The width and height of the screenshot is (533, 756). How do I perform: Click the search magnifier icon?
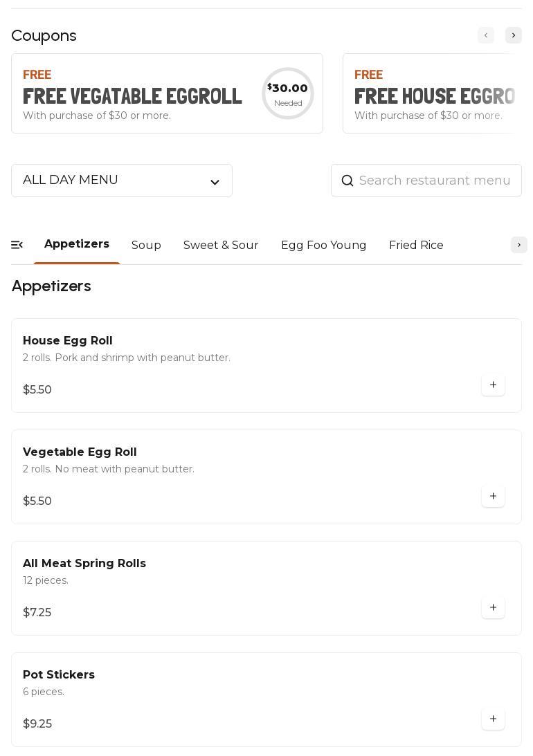(x=347, y=181)
